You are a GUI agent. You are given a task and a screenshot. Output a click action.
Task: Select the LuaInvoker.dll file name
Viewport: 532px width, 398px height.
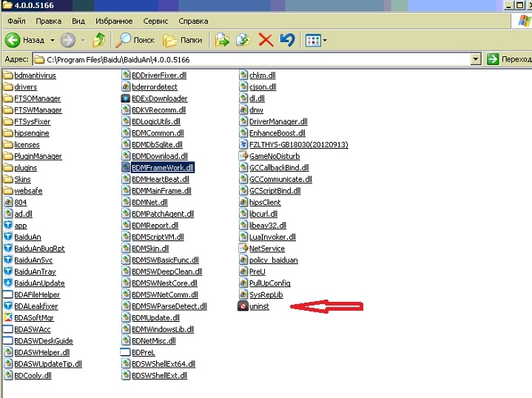click(272, 237)
